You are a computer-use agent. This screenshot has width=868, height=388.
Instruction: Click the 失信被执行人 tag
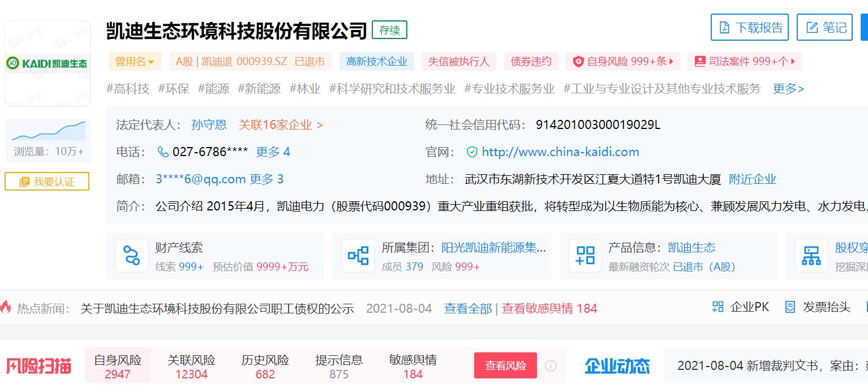click(459, 62)
